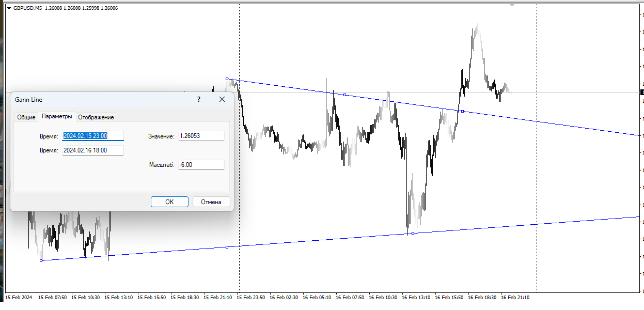Click the 16 Feb 13:10 time label
Viewport: 644px width, 310px height.
click(416, 298)
